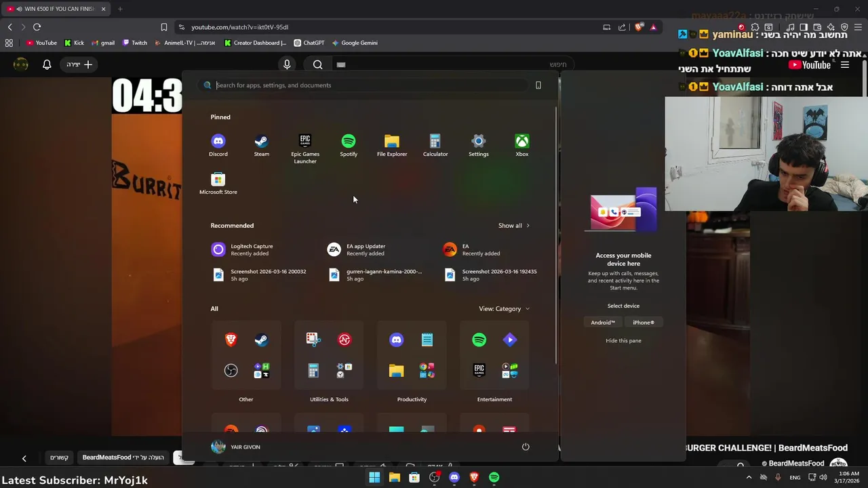
Task: Click the Windows Start button on taskbar
Action: [374, 477]
